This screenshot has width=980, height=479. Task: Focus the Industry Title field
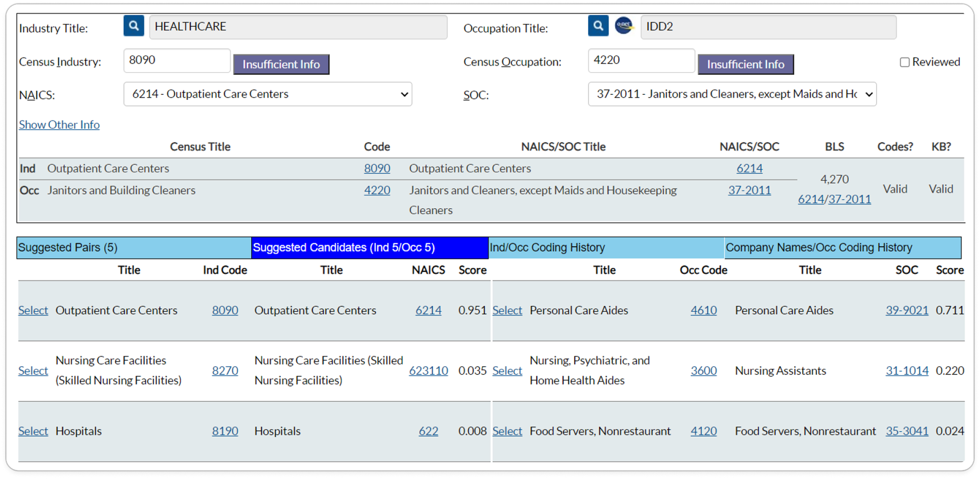[298, 27]
